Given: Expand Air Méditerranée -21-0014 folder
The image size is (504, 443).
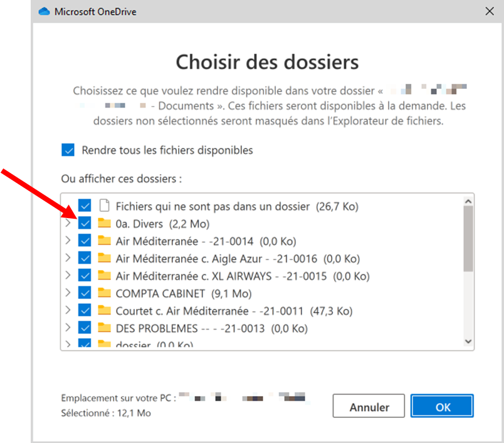Looking at the screenshot, I should (x=68, y=240).
